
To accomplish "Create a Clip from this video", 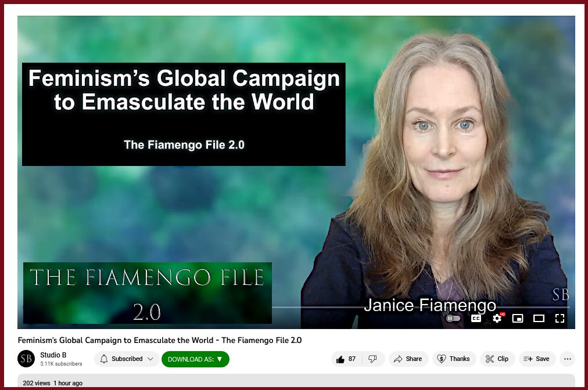I will point(497,359).
